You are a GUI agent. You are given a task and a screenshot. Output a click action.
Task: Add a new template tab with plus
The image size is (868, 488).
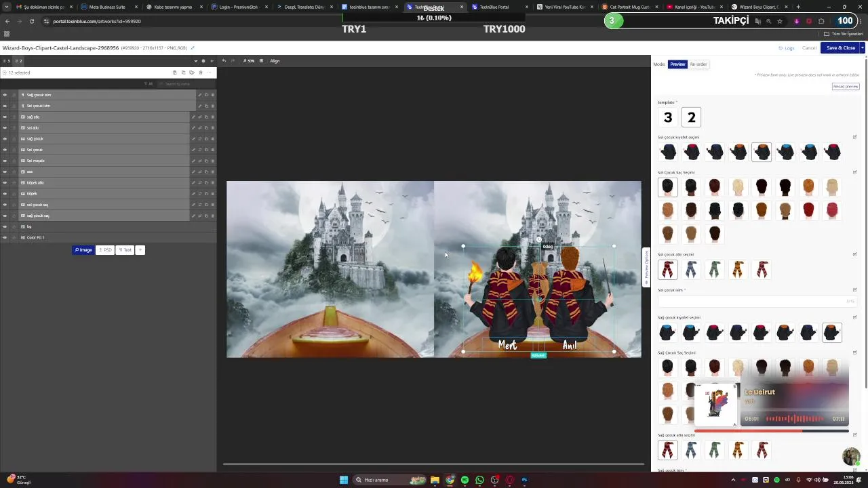click(x=212, y=61)
